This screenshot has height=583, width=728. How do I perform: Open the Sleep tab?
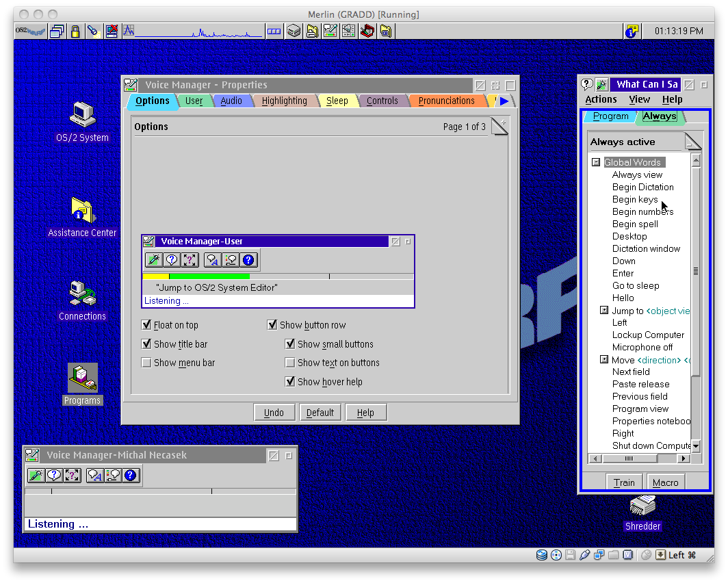click(337, 101)
